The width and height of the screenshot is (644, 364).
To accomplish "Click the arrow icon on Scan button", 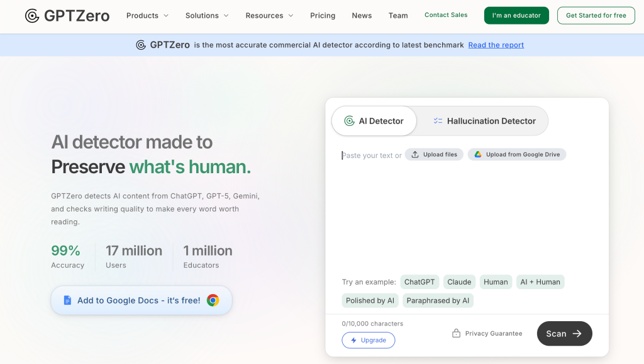I will (577, 334).
